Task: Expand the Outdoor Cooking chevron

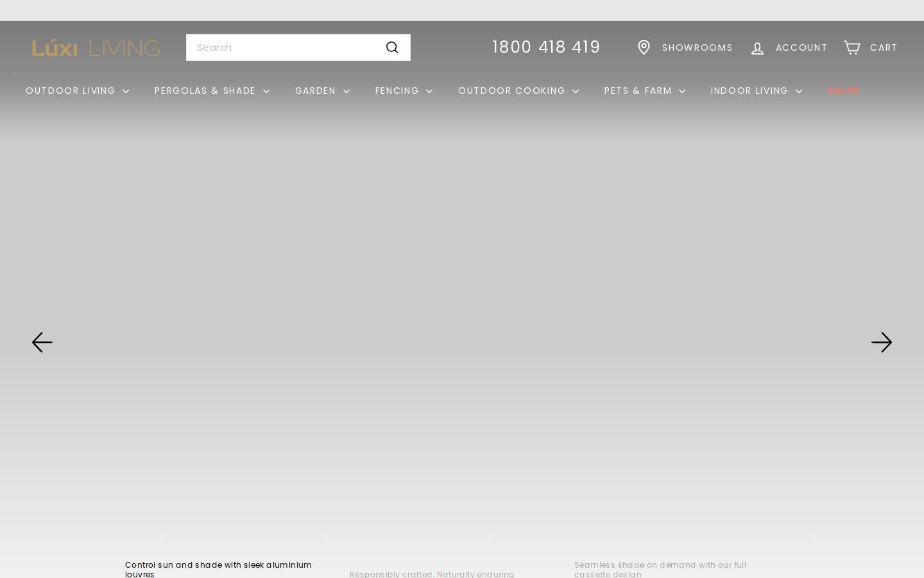Action: (x=576, y=91)
